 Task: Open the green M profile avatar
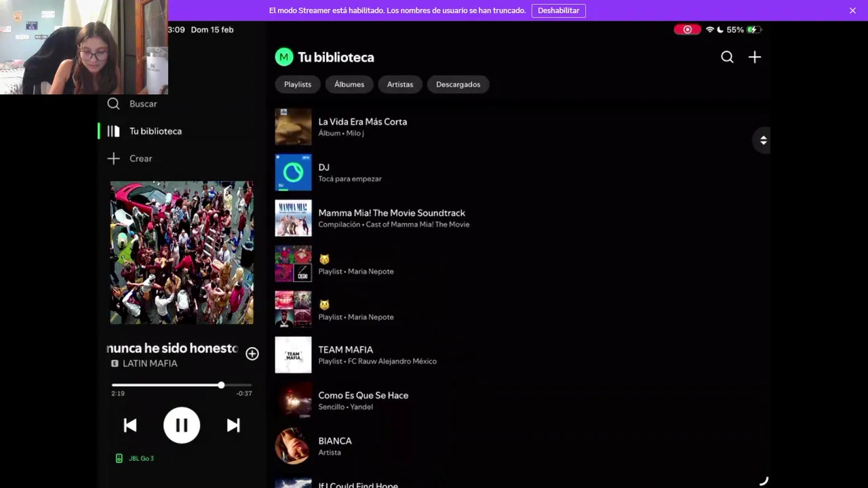click(x=283, y=57)
